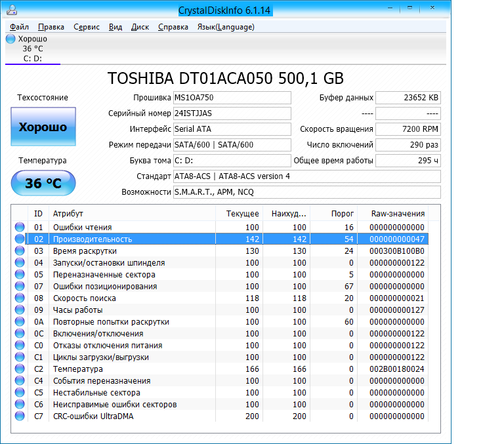The width and height of the screenshot is (504, 444).
Task: Click the serial number field 24ISTJJAS
Action: click(232, 113)
